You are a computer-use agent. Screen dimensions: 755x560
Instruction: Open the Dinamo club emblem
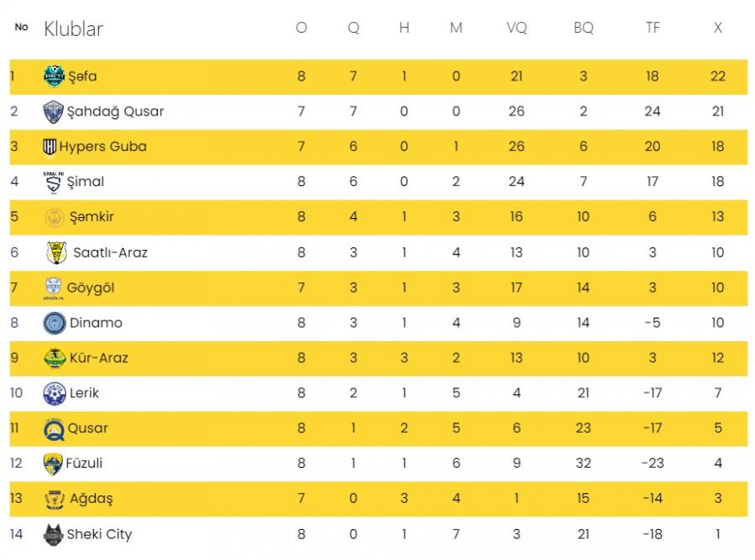[x=55, y=323]
